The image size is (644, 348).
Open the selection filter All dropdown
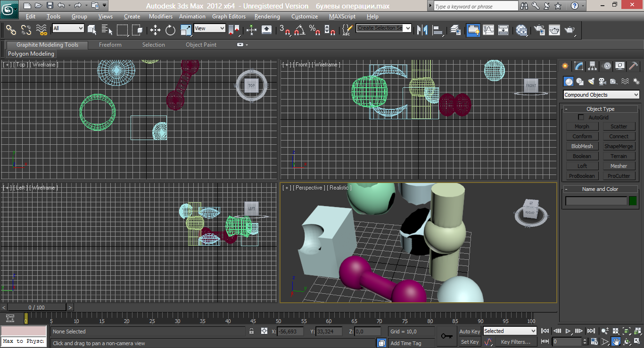point(68,28)
